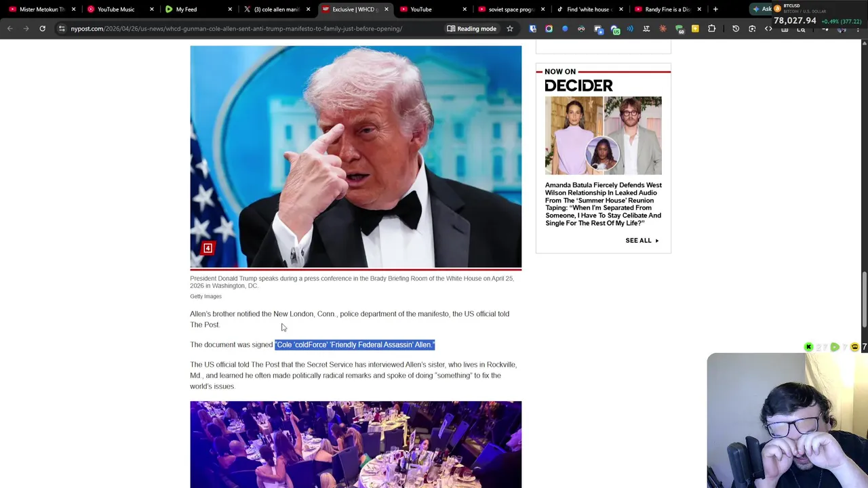Bookmark this page with the star icon

(x=510, y=28)
